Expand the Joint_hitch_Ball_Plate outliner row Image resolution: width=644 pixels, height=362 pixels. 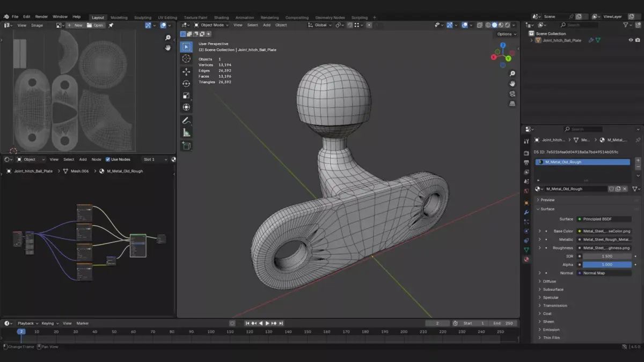531,40
